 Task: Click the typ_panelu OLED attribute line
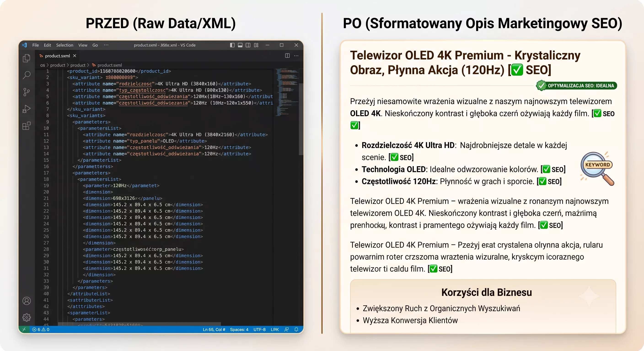click(x=145, y=141)
